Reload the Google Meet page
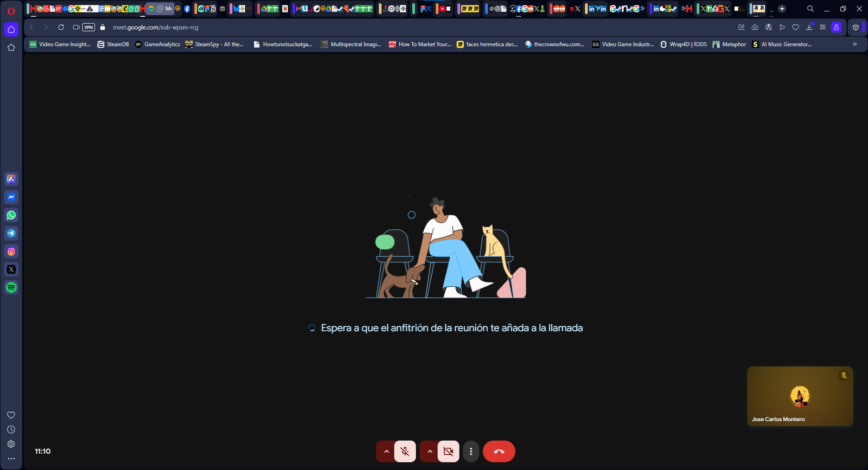 tap(61, 27)
